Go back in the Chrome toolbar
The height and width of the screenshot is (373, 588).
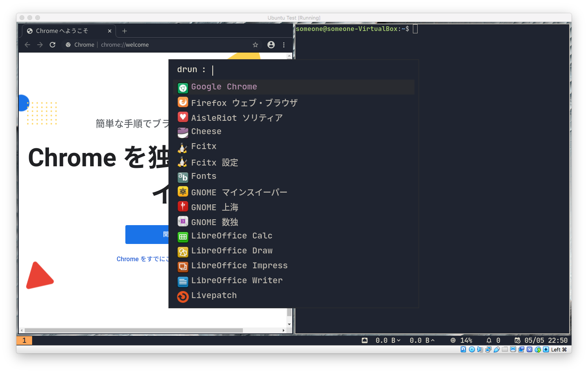point(27,45)
